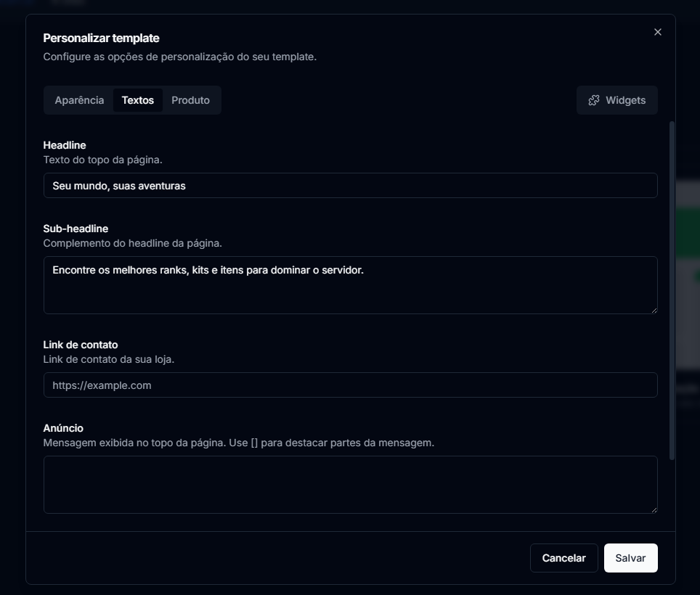Click the "Headline" field label
The height and width of the screenshot is (595, 700).
point(65,145)
